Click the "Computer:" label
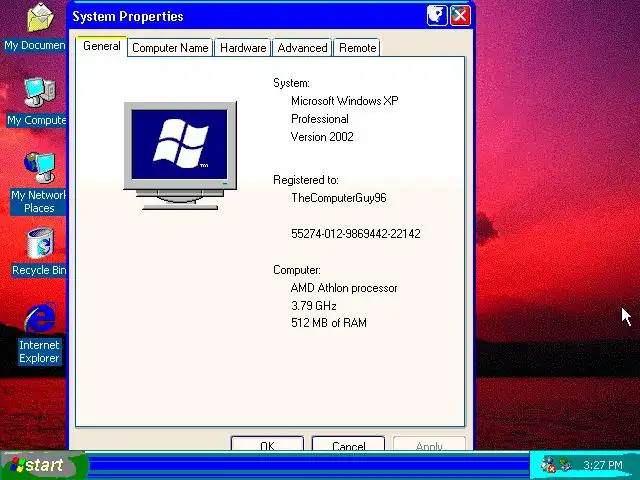The height and width of the screenshot is (480, 640). [x=297, y=270]
